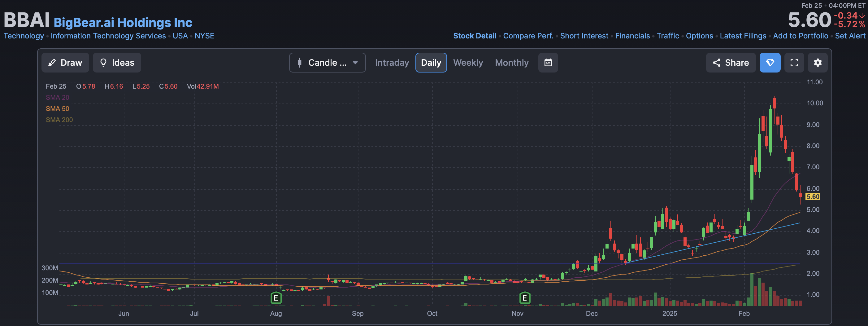This screenshot has height=326, width=868.
Task: Open Short Interest page
Action: pyautogui.click(x=584, y=36)
